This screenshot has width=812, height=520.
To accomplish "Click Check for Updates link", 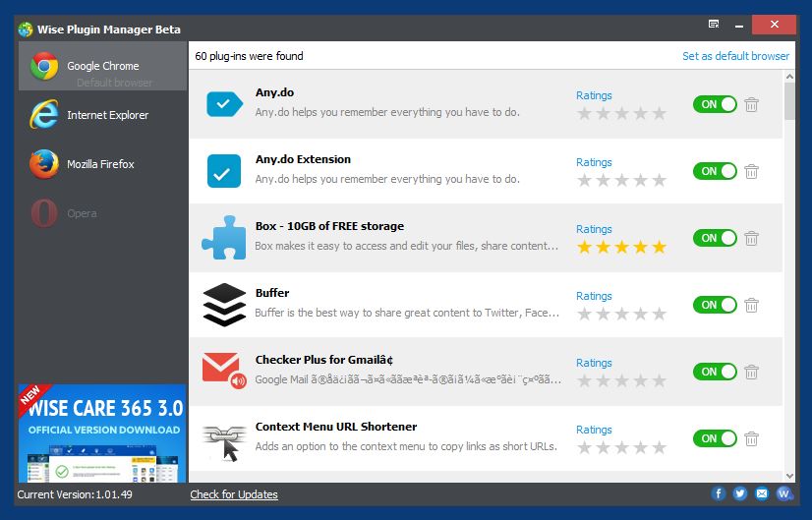I will [234, 494].
